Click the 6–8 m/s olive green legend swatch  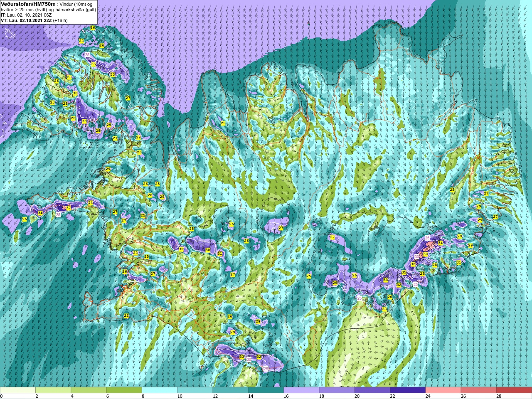coord(124,390)
